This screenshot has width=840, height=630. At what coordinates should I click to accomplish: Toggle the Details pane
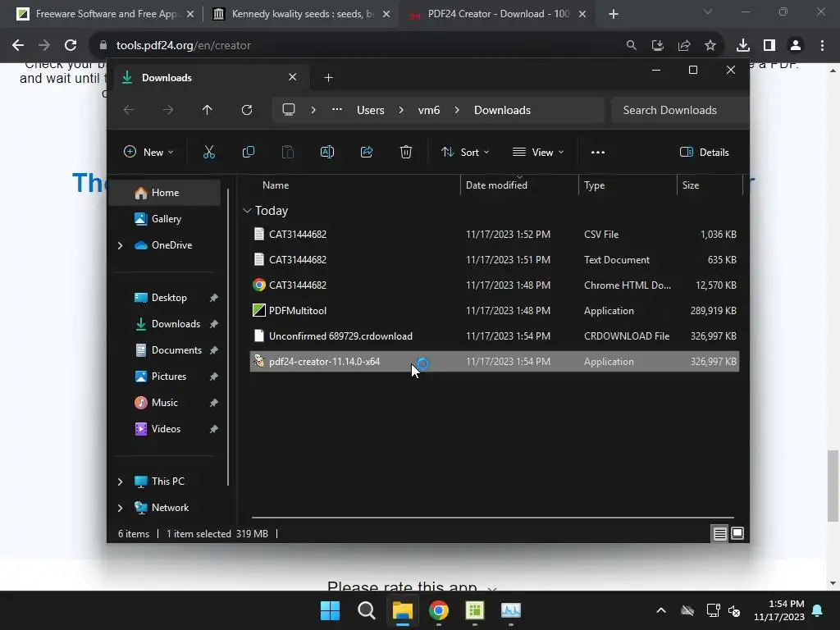point(704,152)
